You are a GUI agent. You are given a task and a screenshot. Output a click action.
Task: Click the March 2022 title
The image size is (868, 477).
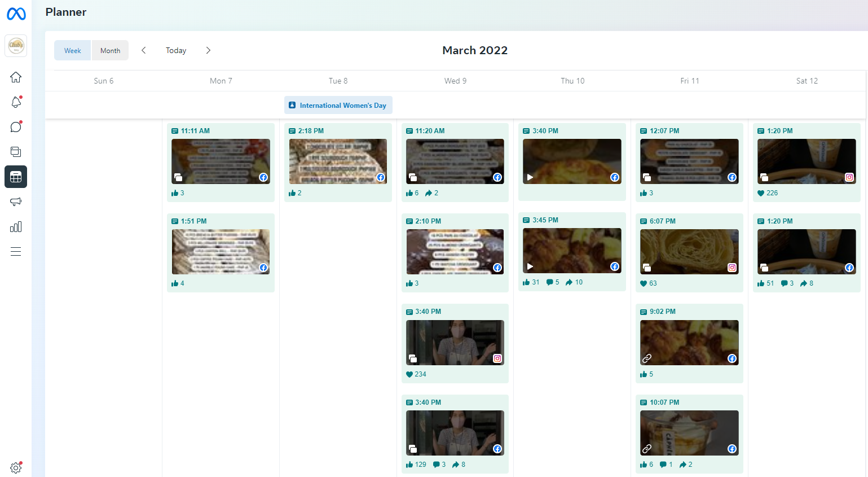tap(475, 50)
